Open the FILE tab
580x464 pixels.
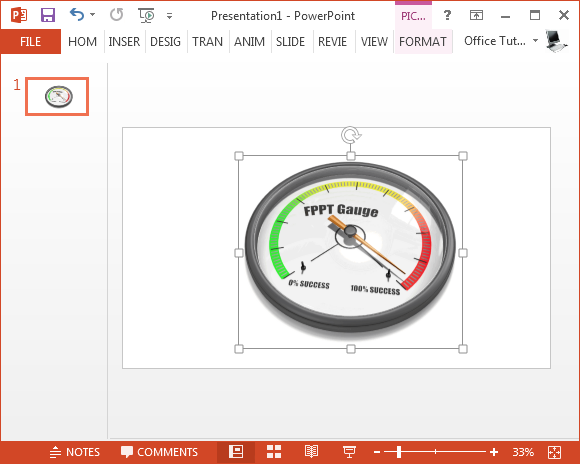[x=31, y=41]
